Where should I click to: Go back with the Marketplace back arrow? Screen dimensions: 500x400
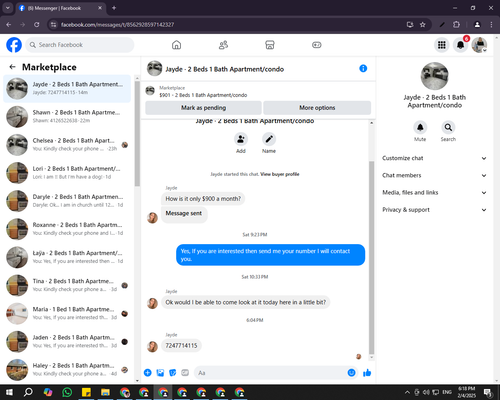pyautogui.click(x=13, y=67)
